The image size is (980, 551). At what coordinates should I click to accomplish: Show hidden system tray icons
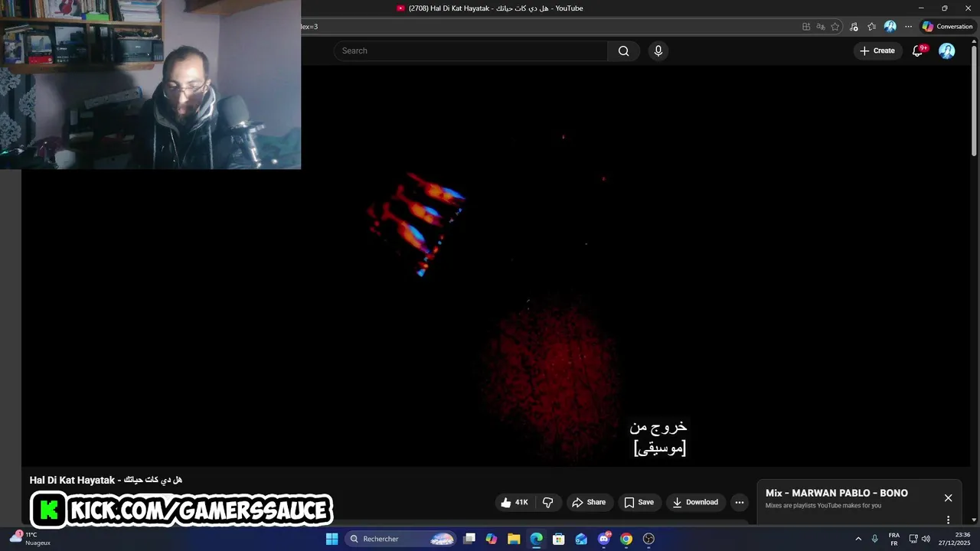tap(858, 539)
